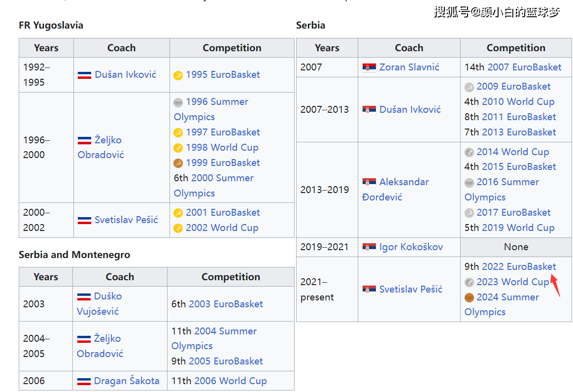
Task: Follow the Aleksandar Đorđević coach link
Action: pyautogui.click(x=396, y=190)
